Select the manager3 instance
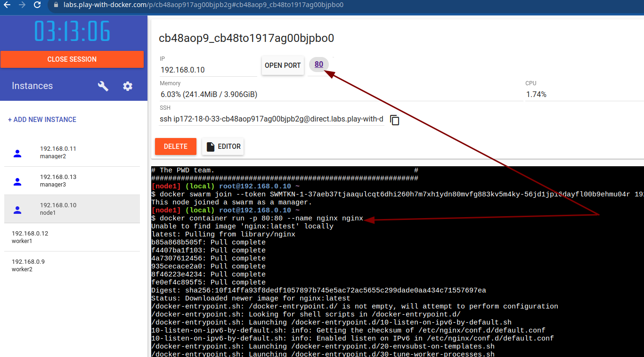 pyautogui.click(x=58, y=180)
